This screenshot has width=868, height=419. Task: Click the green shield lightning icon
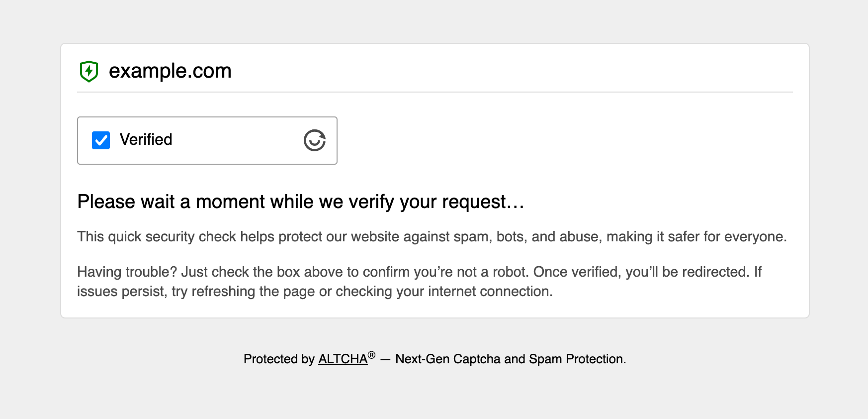point(89,71)
